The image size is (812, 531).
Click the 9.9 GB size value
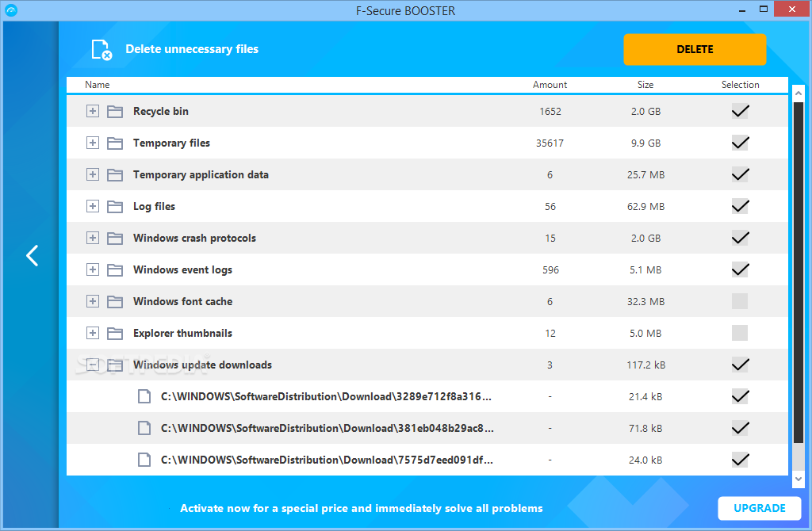[645, 143]
